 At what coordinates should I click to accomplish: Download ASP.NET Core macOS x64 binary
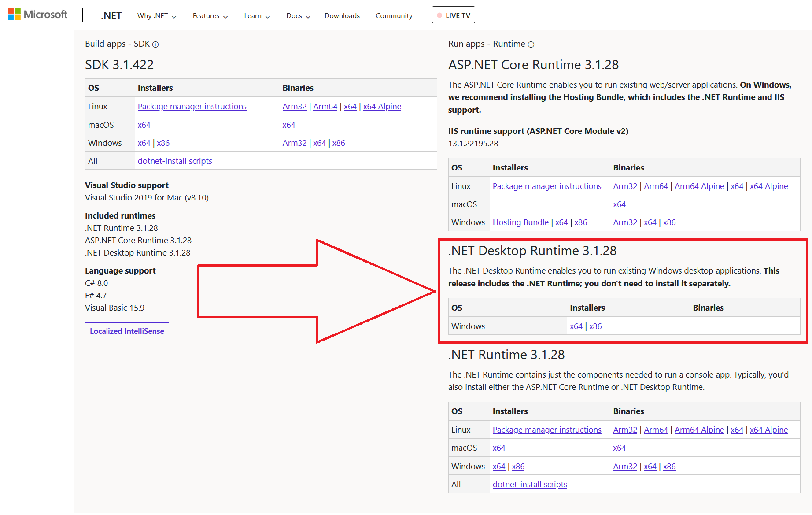tap(620, 204)
